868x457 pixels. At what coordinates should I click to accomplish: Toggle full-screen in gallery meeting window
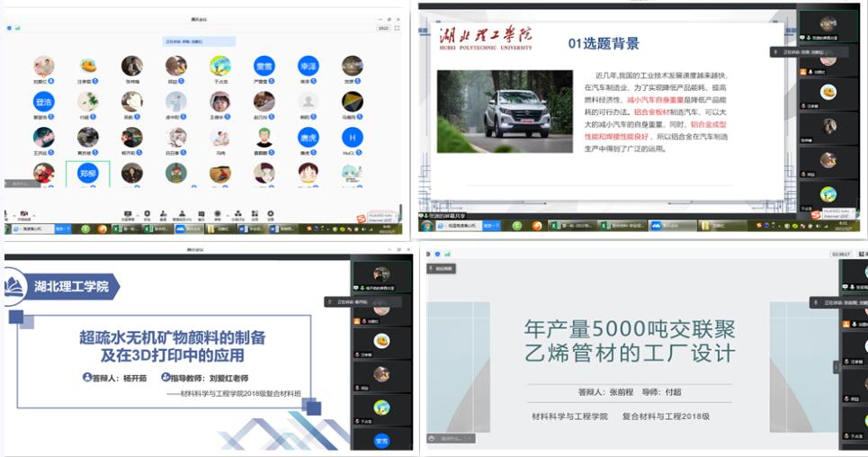pyautogui.click(x=396, y=28)
